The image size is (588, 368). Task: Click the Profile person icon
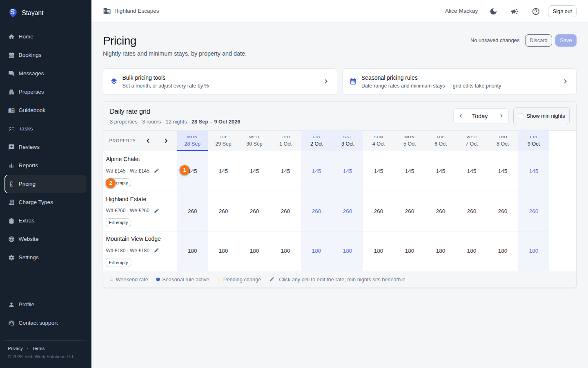(11, 305)
